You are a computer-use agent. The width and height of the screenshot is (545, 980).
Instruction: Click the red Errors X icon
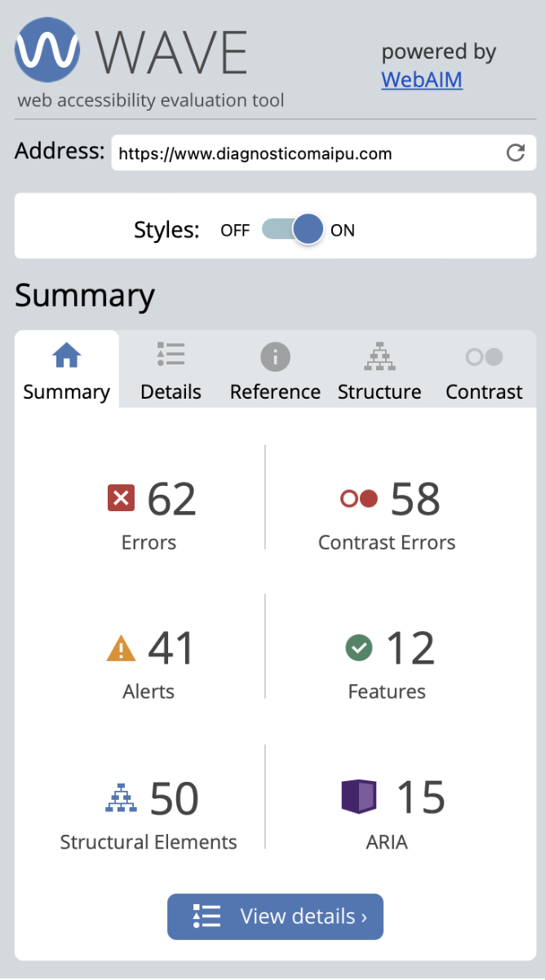121,498
